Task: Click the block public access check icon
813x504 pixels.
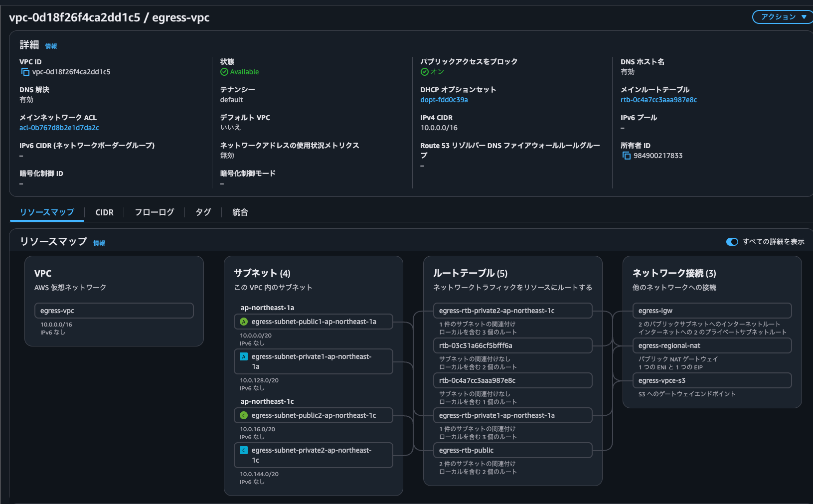Action: tap(425, 72)
